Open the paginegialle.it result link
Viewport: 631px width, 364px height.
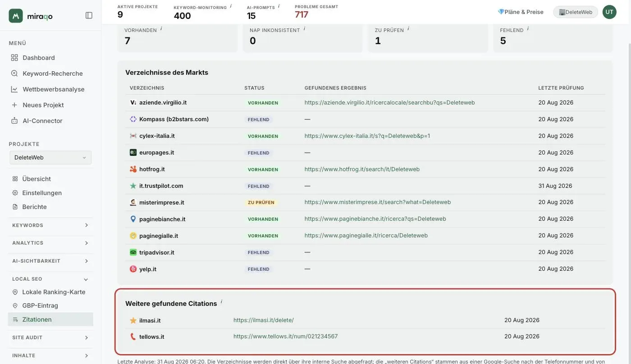(x=366, y=236)
